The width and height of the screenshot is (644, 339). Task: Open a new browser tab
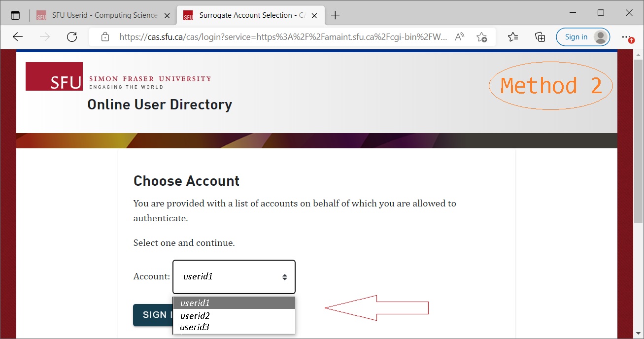(x=335, y=15)
